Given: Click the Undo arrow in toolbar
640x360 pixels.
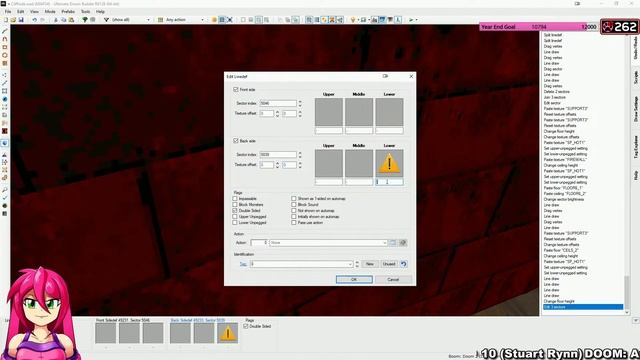Looking at the screenshot, I should 35,20.
